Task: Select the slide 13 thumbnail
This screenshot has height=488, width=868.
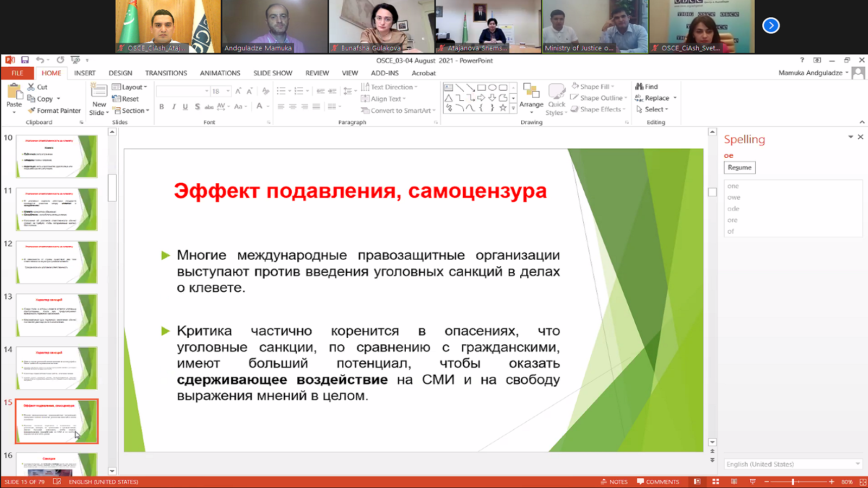Action: pos(56,315)
